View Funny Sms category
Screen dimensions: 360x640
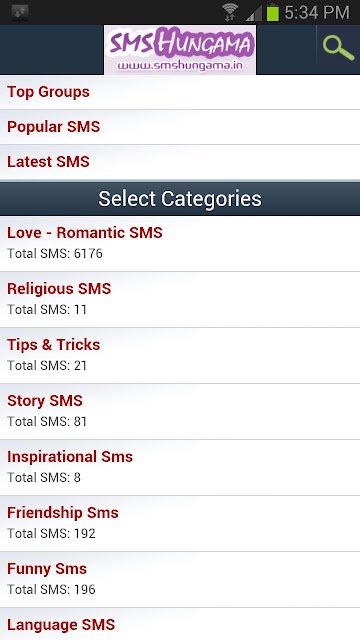tap(180, 579)
